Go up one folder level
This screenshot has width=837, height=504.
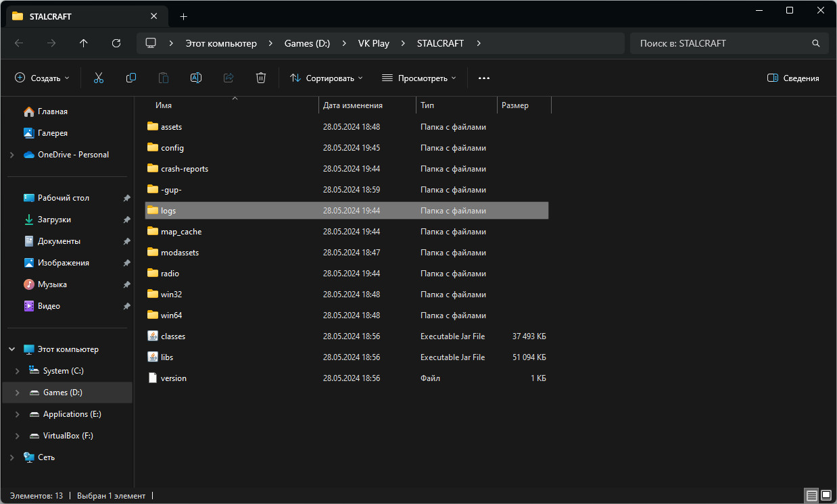point(84,43)
